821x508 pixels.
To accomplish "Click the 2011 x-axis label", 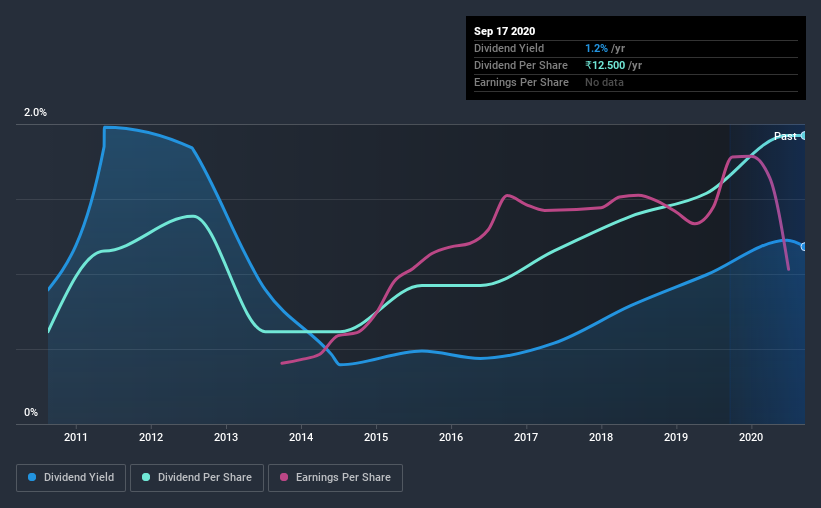I will pos(76,437).
